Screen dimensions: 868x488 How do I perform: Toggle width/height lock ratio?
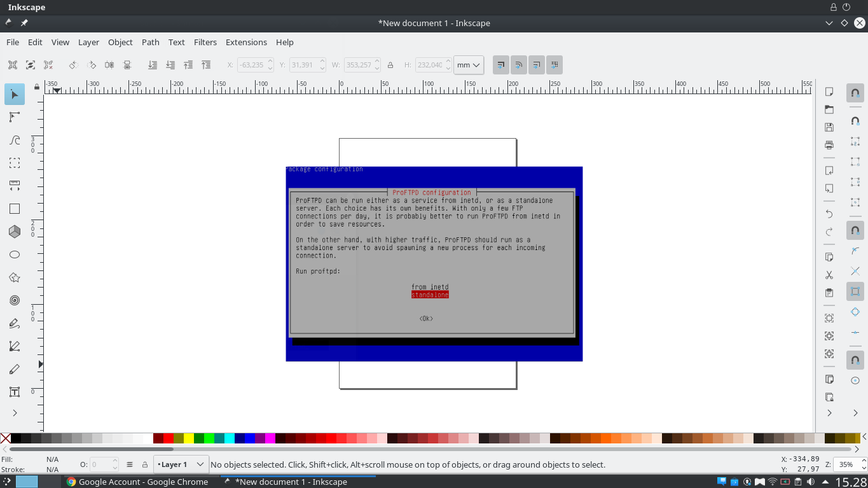390,65
